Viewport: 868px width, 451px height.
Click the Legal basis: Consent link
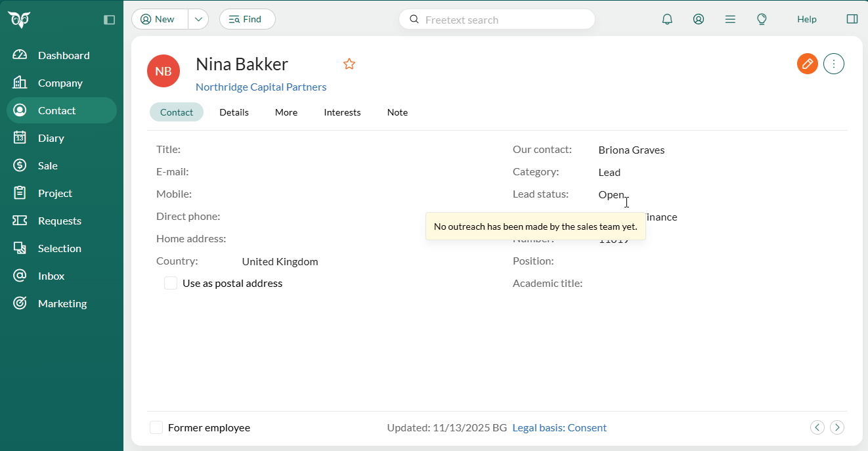coord(559,427)
